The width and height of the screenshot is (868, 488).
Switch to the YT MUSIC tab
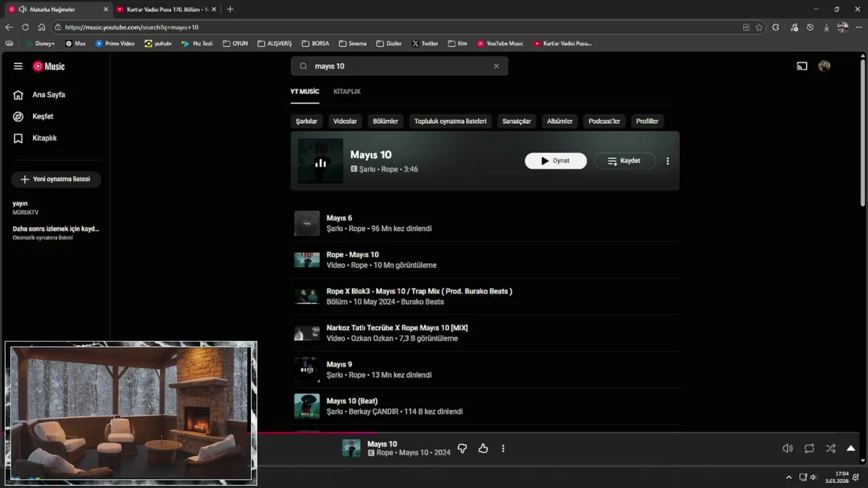(304, 91)
